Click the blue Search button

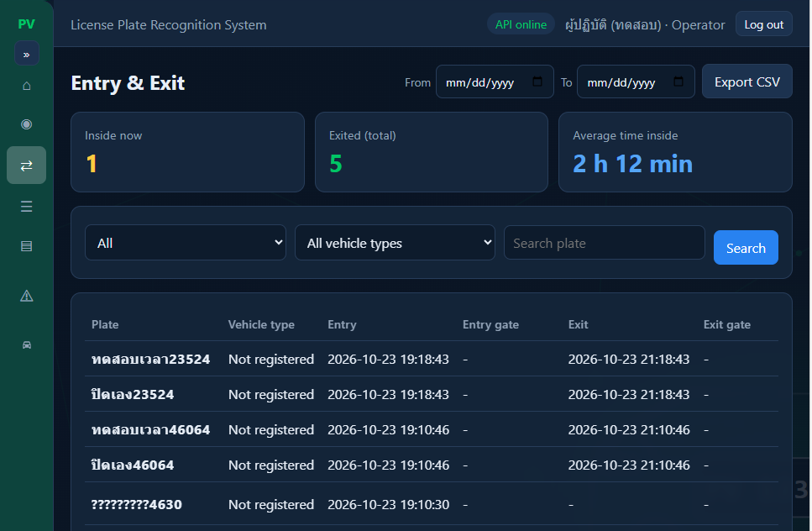[746, 248]
